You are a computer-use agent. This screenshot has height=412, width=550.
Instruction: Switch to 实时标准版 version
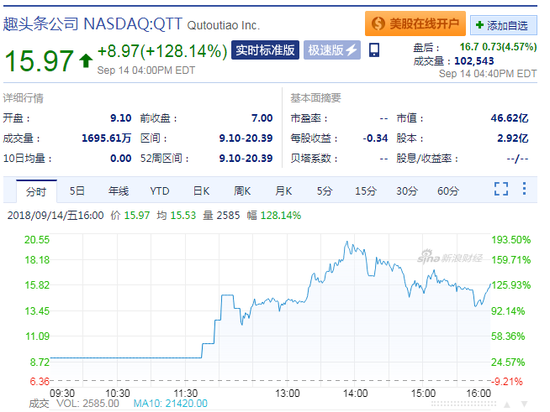click(x=265, y=50)
